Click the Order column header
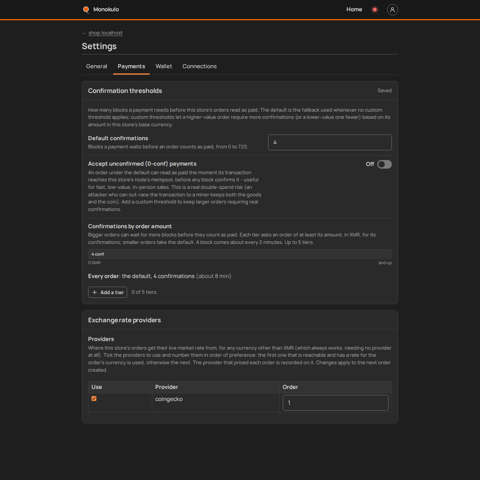Screen dimensions: 480x480 point(290,387)
